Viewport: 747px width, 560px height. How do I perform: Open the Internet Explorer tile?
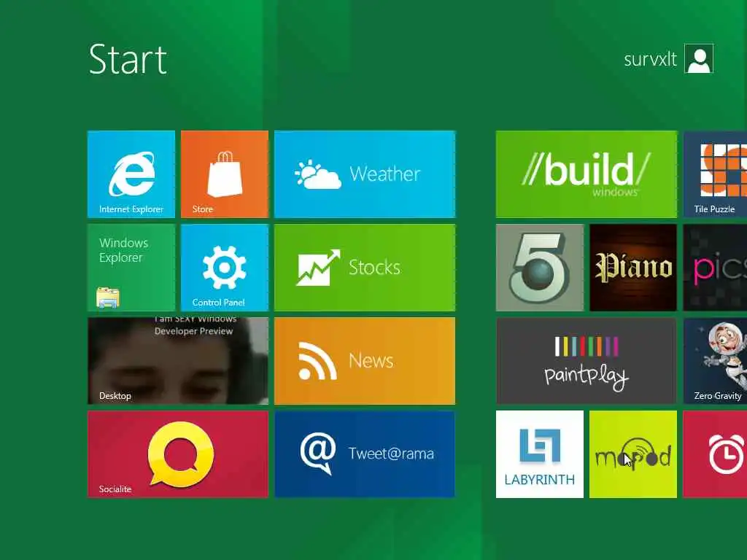[x=131, y=174]
